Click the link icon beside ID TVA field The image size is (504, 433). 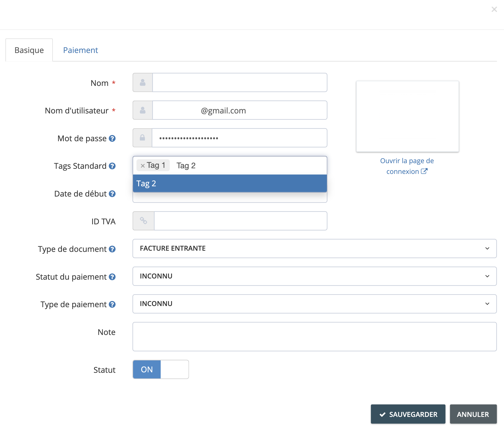[x=143, y=221]
